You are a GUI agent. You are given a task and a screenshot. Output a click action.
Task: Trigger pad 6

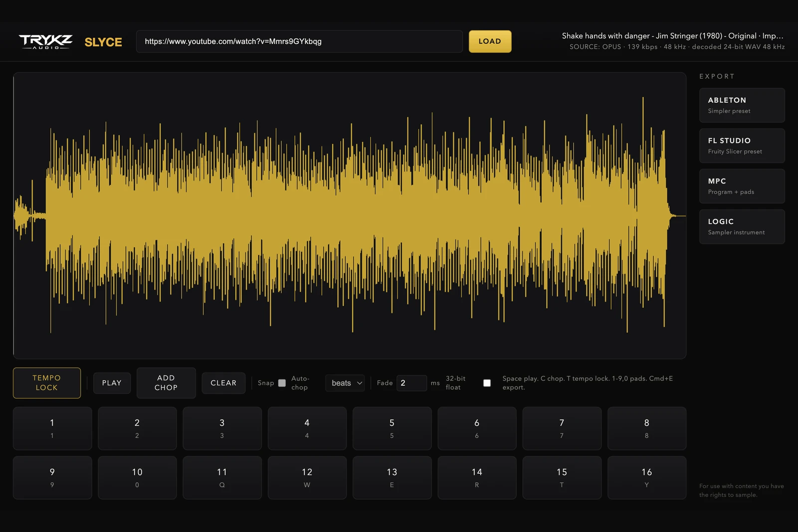coord(477,428)
